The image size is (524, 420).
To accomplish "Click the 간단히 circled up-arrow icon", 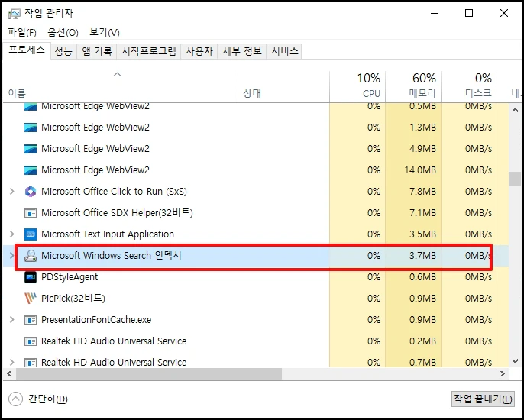I will click(16, 399).
